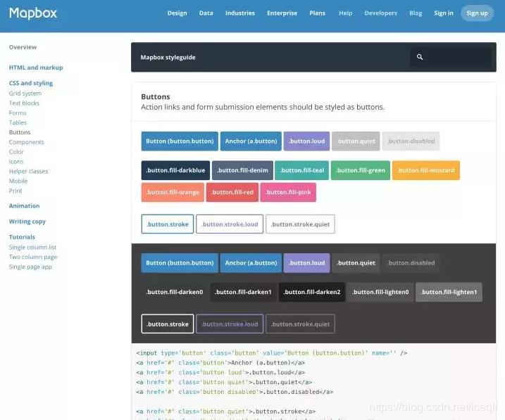The image size is (505, 420).
Task: Open the Design menu
Action: coord(177,13)
